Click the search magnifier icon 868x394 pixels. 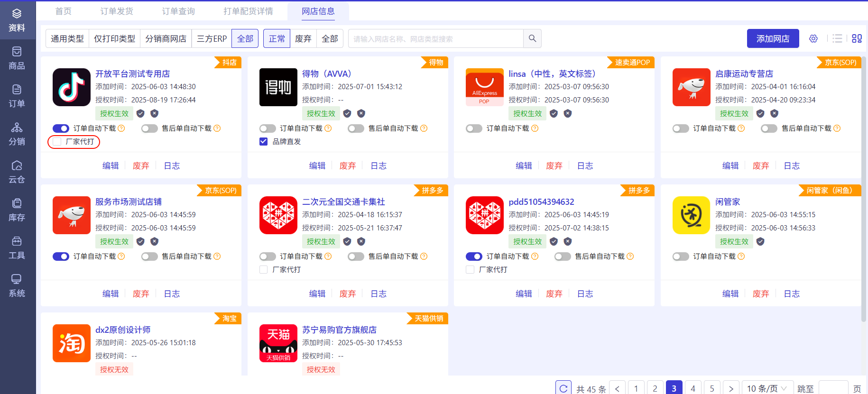[532, 38]
